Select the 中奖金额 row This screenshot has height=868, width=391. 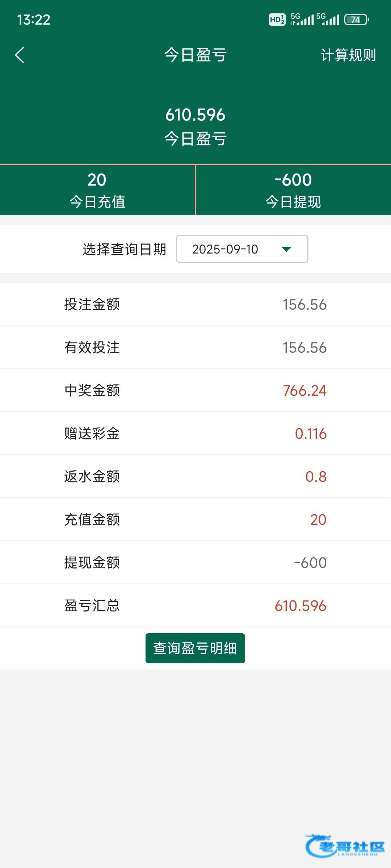point(195,391)
